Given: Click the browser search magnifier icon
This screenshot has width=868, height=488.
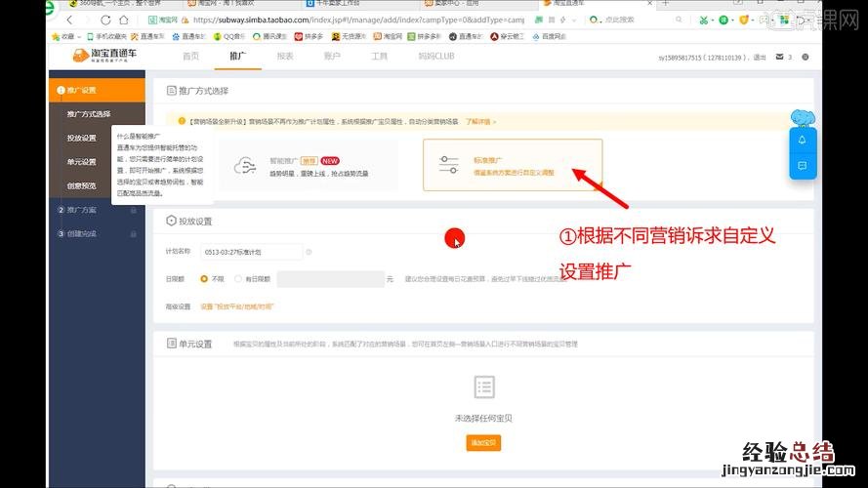Looking at the screenshot, I should coord(679,20).
